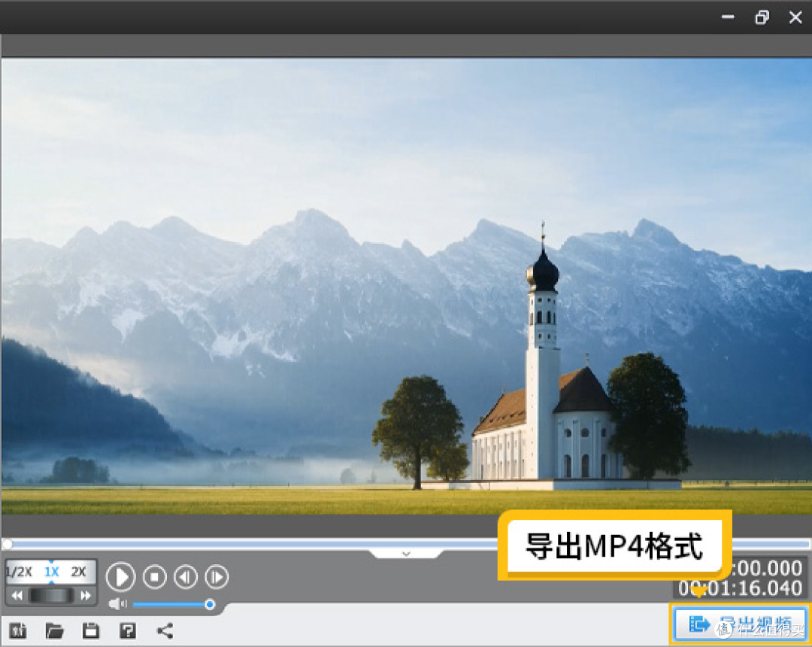The height and width of the screenshot is (647, 812).
Task: Click the rewind double-arrow icon
Action: tap(17, 596)
